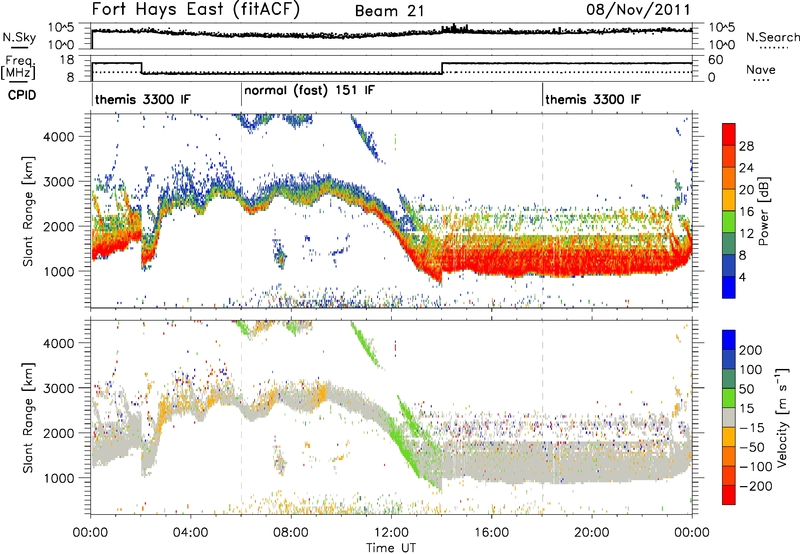Image resolution: width=800 pixels, height=554 pixels.
Task: Click the 'Power [dB]' color bar label
Action: (763, 211)
